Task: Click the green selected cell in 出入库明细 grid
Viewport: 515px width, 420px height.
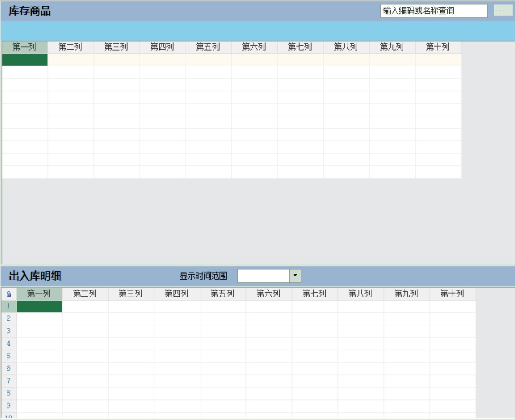Action: pyautogui.click(x=39, y=306)
